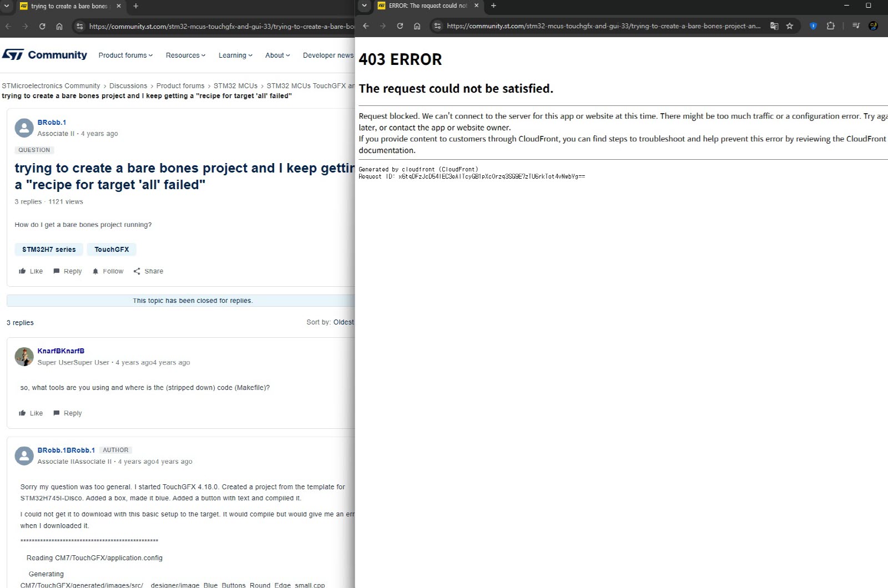
Task: Select the 'ERROR: The request could not' tab
Action: click(x=427, y=6)
